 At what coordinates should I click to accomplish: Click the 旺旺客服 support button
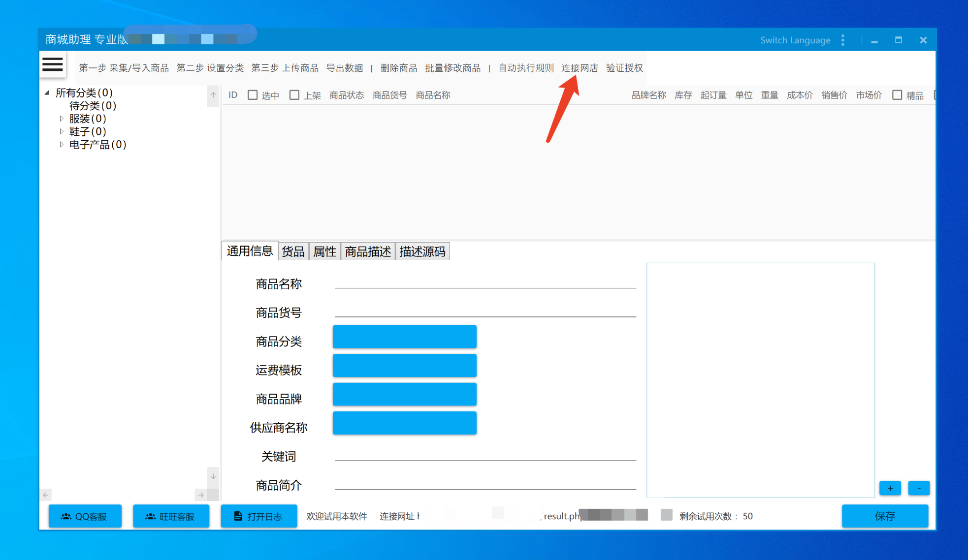171,516
